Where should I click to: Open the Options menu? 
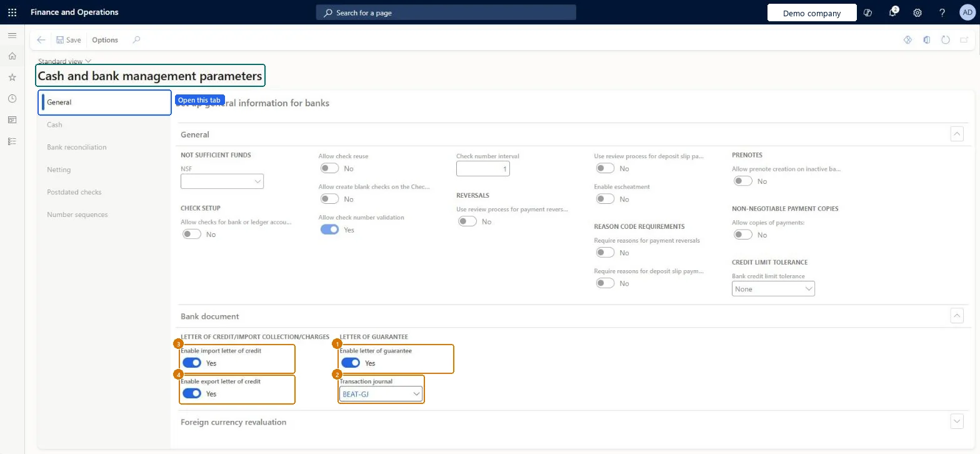(x=105, y=40)
